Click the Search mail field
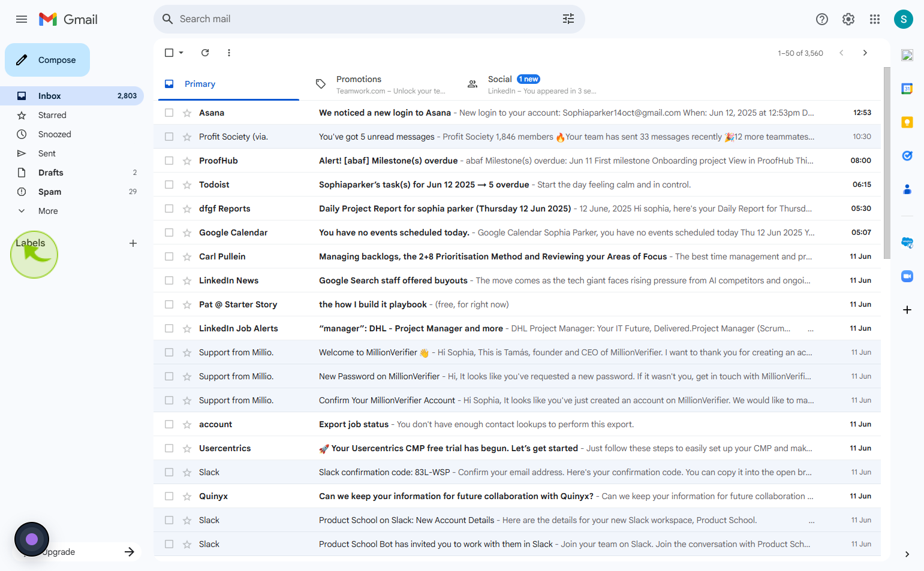The width and height of the screenshot is (924, 571). pyautogui.click(x=369, y=19)
